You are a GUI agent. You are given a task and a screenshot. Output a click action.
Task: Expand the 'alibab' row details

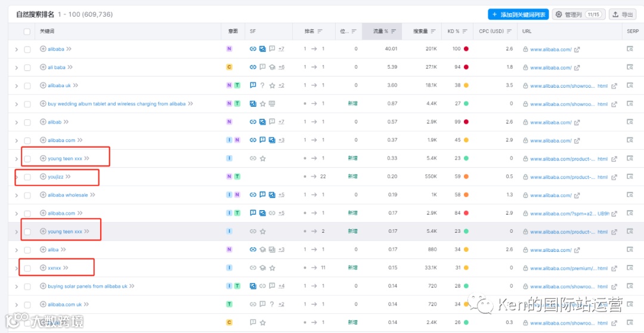click(17, 122)
